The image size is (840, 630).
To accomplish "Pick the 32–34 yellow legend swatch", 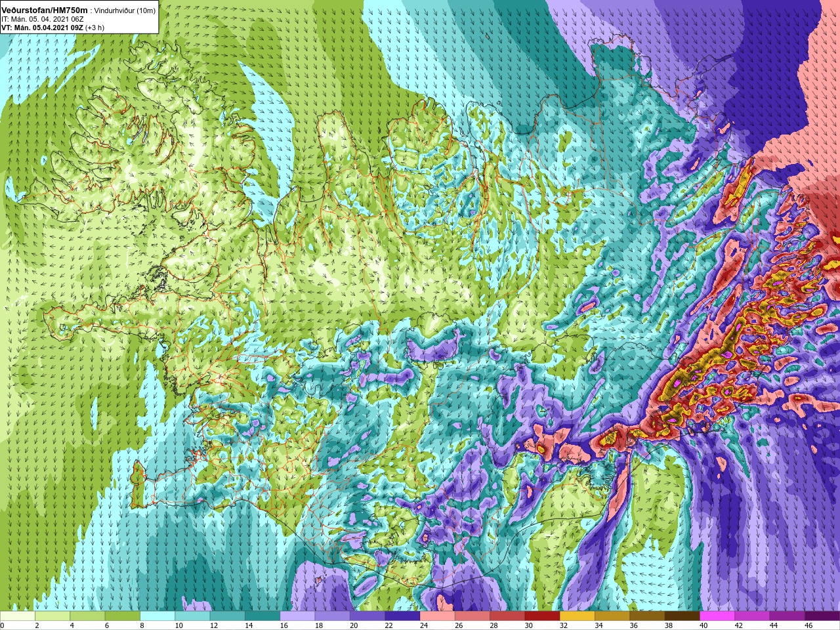I will [577, 616].
